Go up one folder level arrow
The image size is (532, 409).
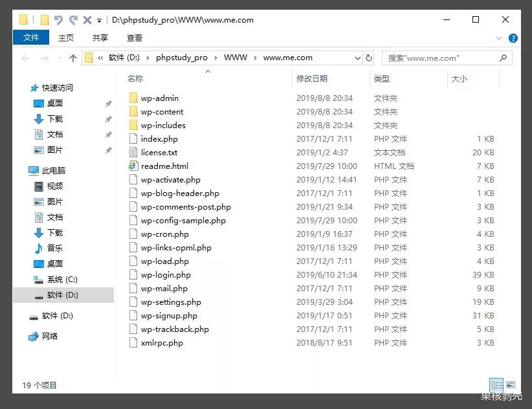pos(73,58)
